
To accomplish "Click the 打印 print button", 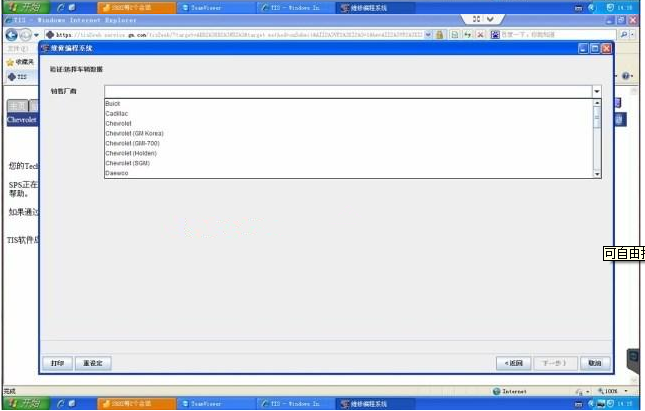I will [x=58, y=363].
